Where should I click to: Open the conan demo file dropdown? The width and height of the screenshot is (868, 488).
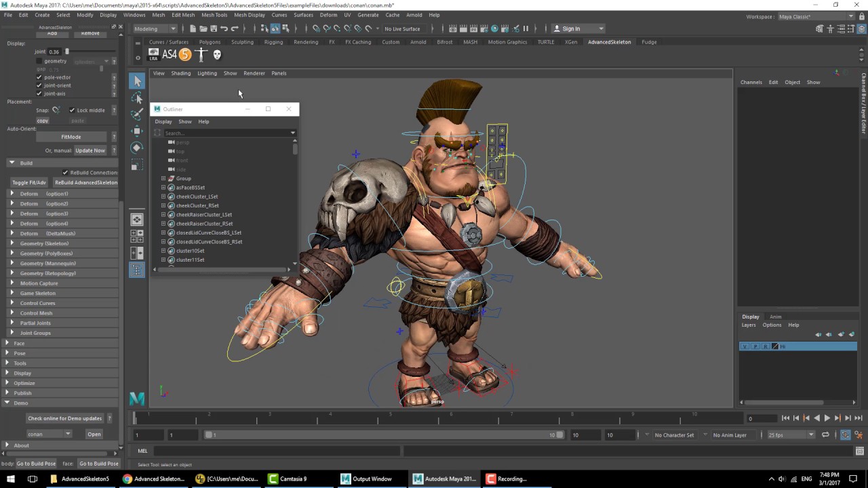(49, 434)
